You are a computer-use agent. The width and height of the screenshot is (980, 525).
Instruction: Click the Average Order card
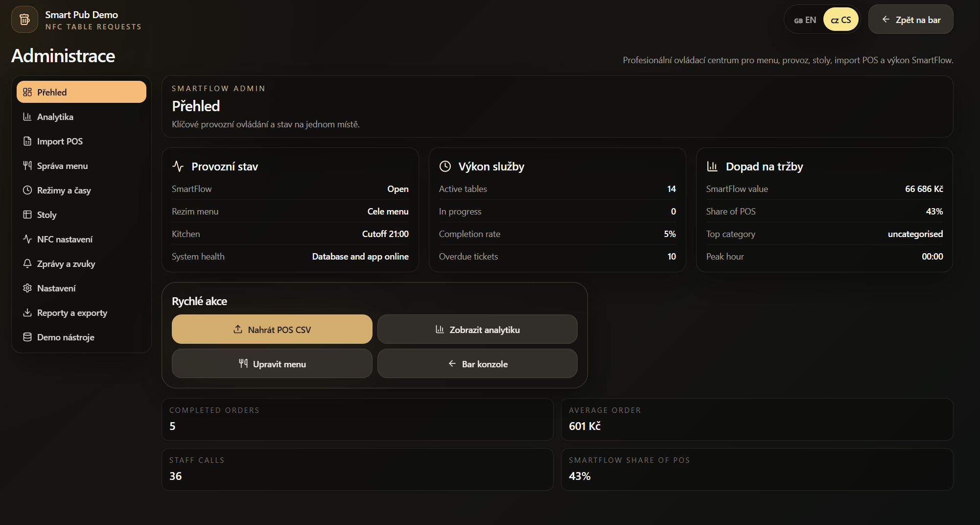coord(757,419)
